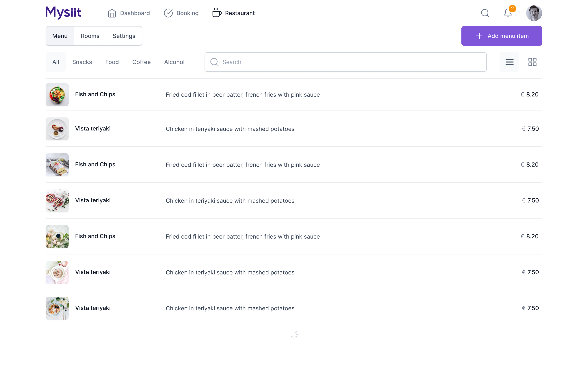Switch to list view layout

509,62
